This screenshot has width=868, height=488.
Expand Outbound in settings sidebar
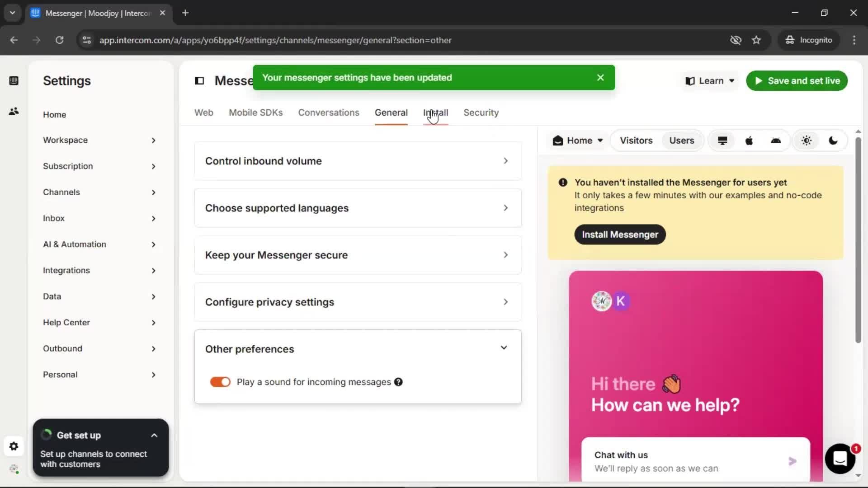99,348
